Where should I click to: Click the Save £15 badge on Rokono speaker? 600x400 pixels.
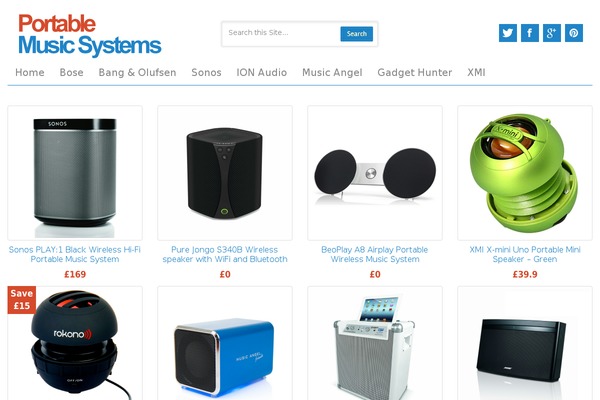click(22, 300)
